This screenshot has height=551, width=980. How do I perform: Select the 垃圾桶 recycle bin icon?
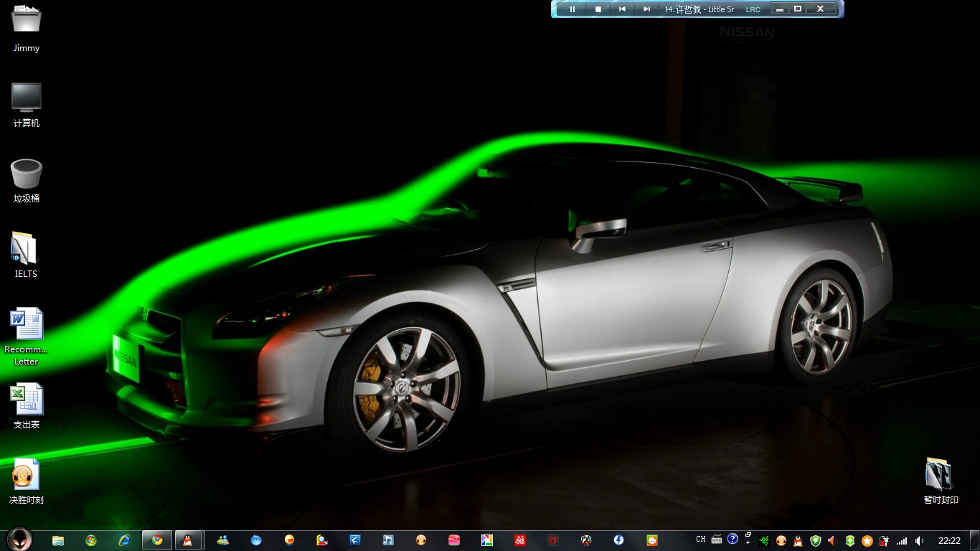(27, 181)
